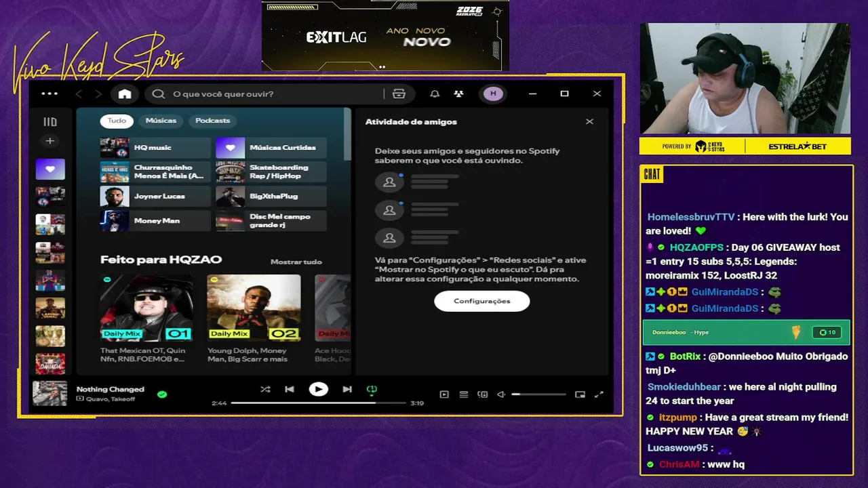
Task: Open the Queue icon
Action: [464, 394]
